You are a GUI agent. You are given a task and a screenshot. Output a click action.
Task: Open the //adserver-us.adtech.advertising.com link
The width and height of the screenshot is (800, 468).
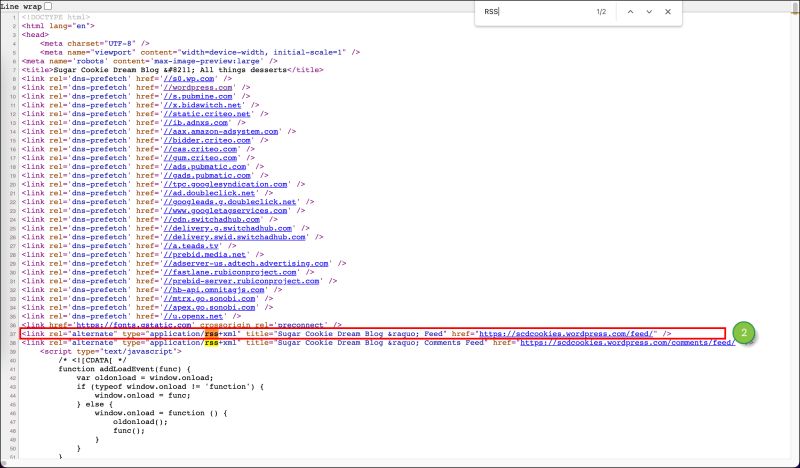coord(246,263)
